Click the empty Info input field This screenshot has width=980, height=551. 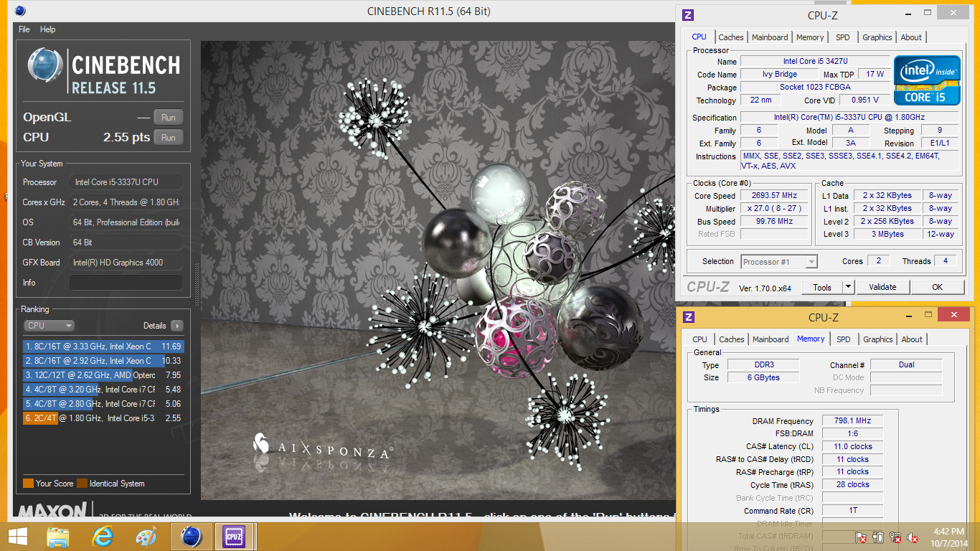click(x=126, y=283)
